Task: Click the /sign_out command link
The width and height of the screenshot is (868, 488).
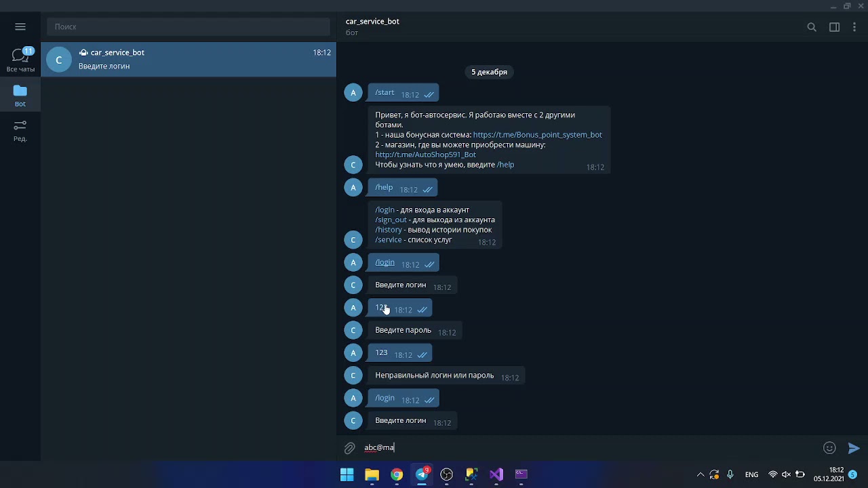Action: tap(391, 220)
